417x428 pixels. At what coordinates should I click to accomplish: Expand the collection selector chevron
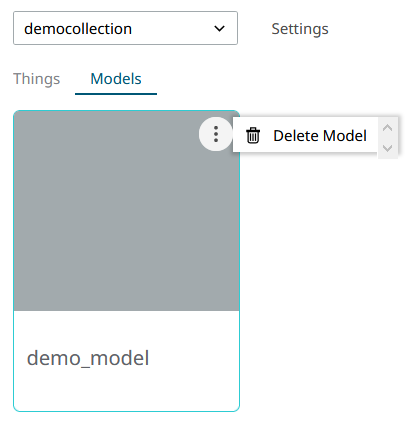point(219,29)
